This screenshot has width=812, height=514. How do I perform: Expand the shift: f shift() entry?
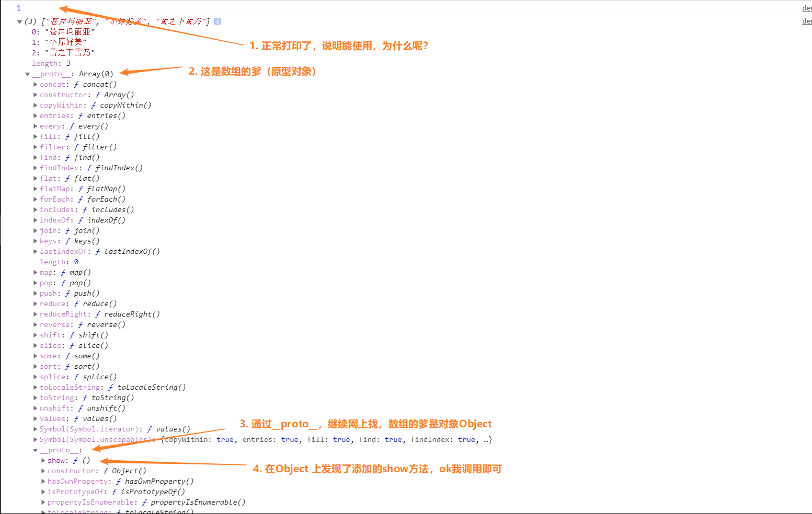pos(35,335)
